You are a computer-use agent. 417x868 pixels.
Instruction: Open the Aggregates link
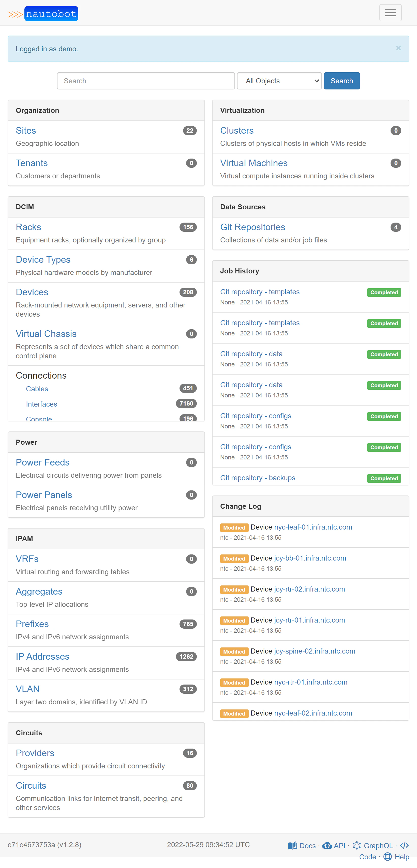pos(39,592)
